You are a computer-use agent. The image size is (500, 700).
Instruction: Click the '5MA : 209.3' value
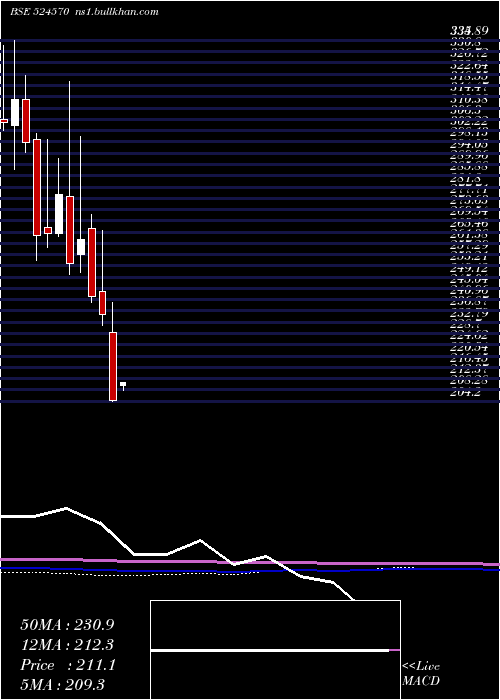pos(62,685)
